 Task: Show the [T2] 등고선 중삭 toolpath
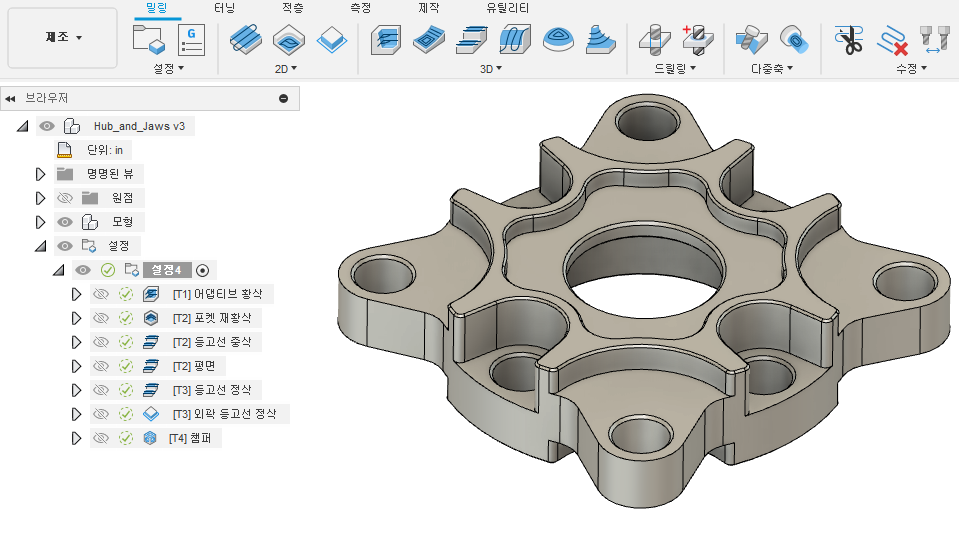pyautogui.click(x=101, y=342)
